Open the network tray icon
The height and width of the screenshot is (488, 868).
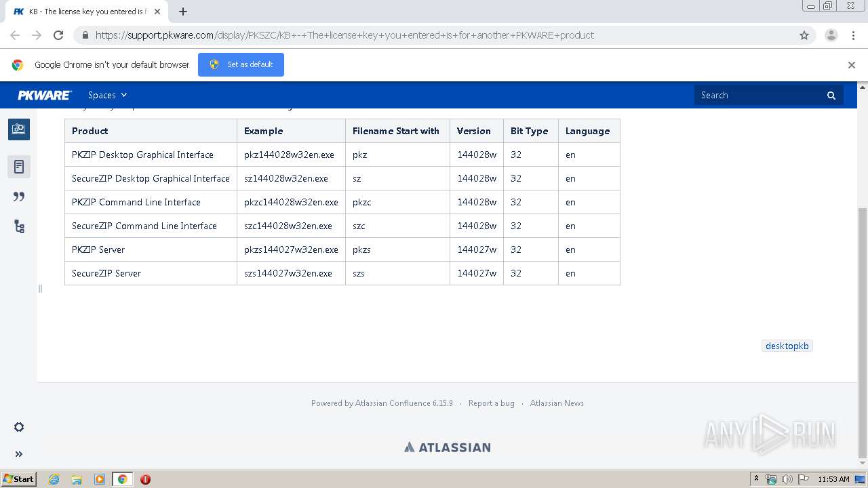771,479
